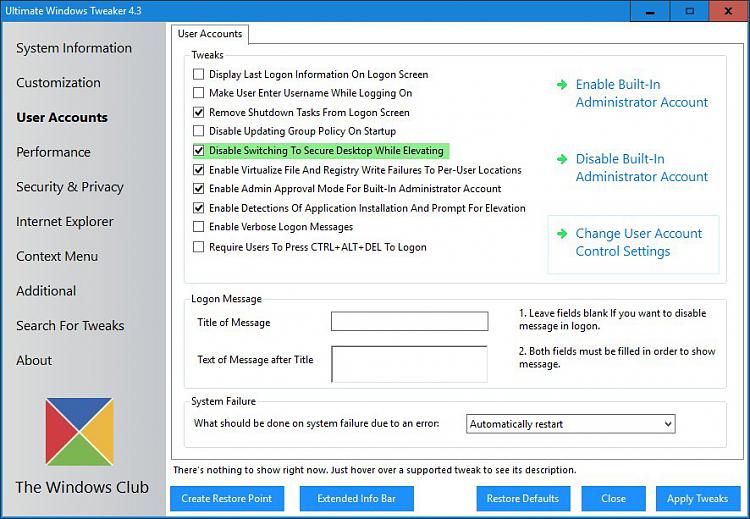Click Create Restore Point button

[x=227, y=498]
